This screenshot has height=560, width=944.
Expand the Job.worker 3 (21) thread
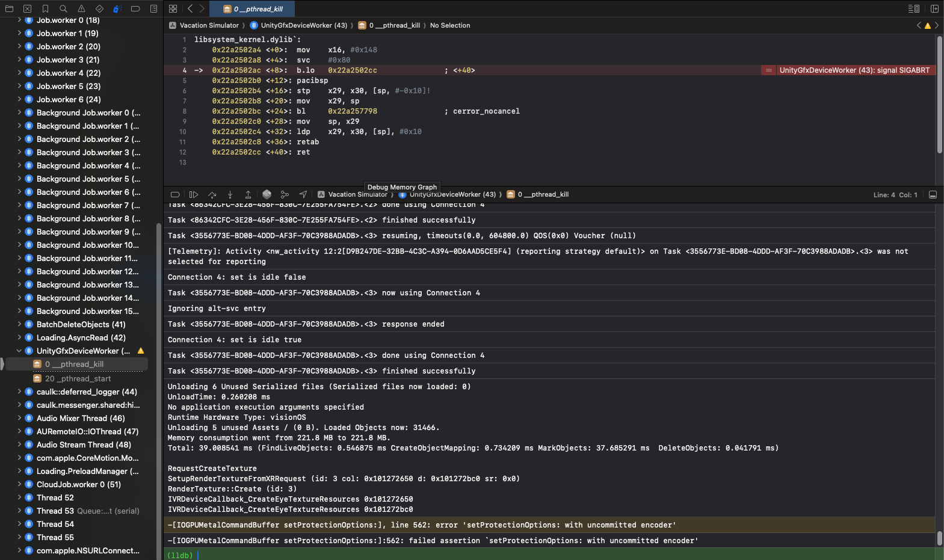pos(19,60)
